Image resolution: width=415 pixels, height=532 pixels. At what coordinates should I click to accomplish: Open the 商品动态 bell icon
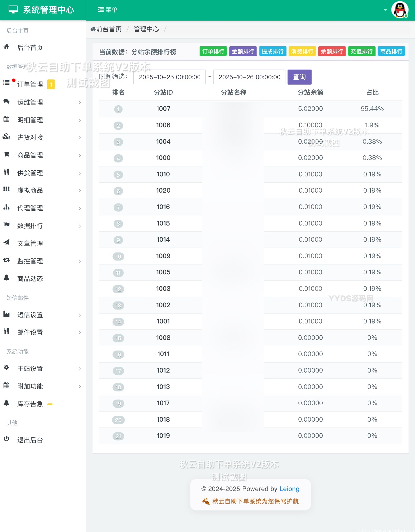(6, 278)
